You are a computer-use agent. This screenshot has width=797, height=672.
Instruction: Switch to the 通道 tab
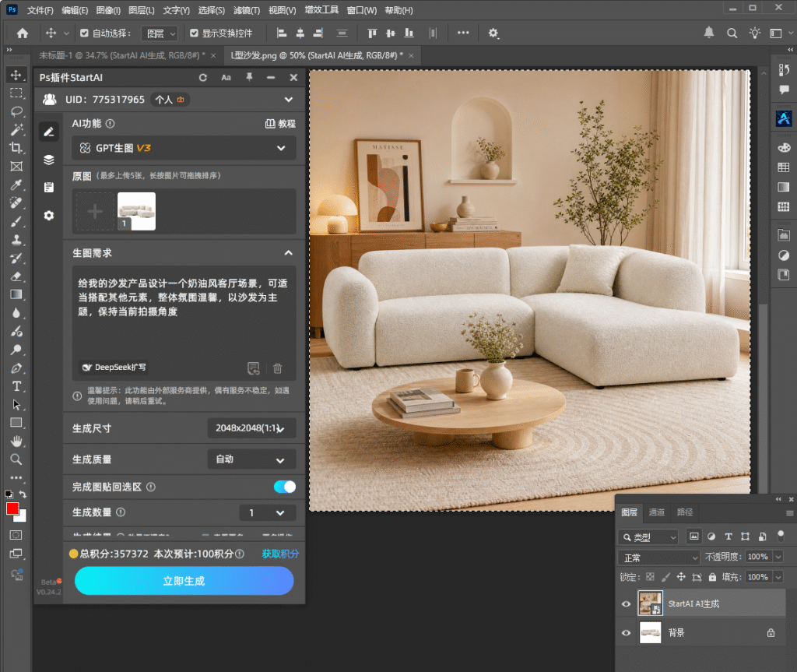coord(657,512)
